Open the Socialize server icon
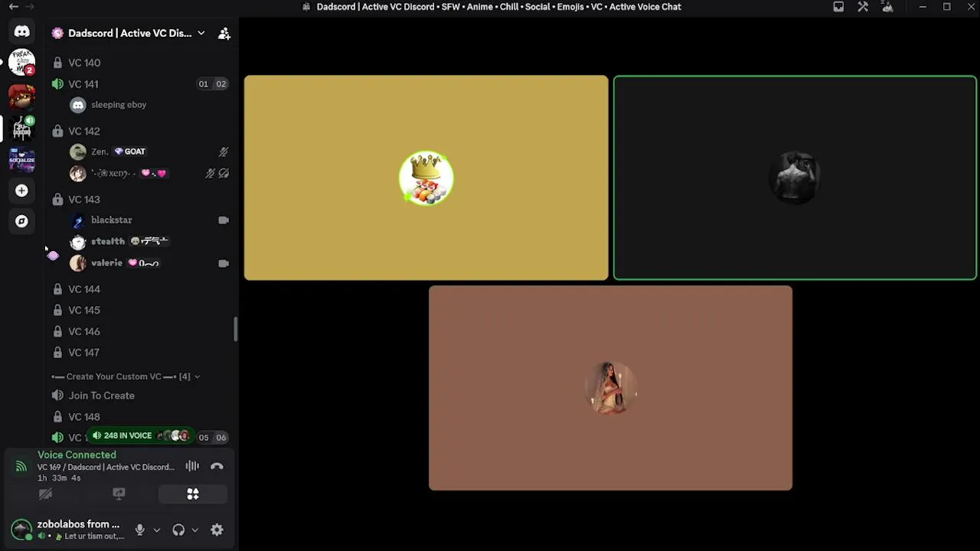The image size is (980, 551). pos(21,160)
